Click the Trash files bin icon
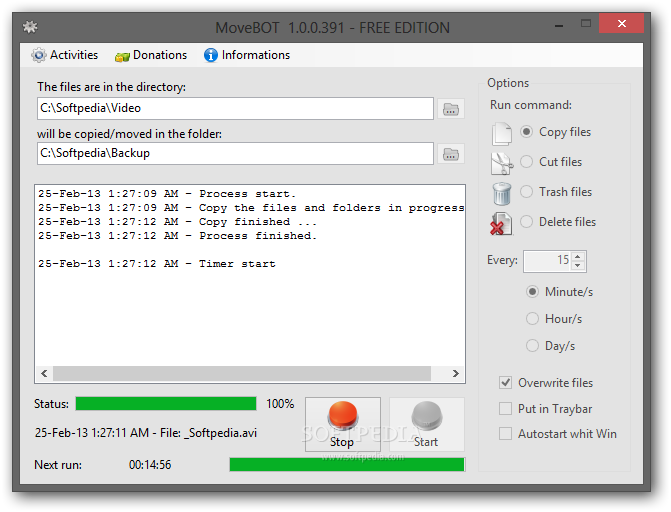 coord(502,193)
